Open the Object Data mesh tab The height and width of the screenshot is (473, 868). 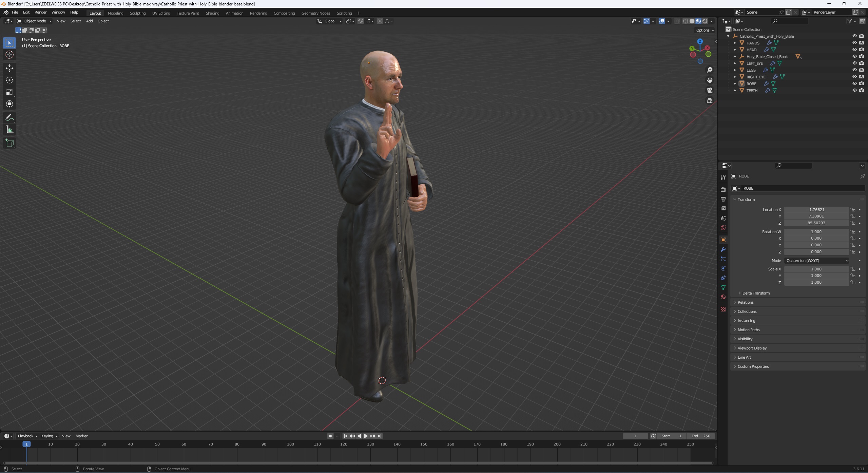pyautogui.click(x=723, y=287)
